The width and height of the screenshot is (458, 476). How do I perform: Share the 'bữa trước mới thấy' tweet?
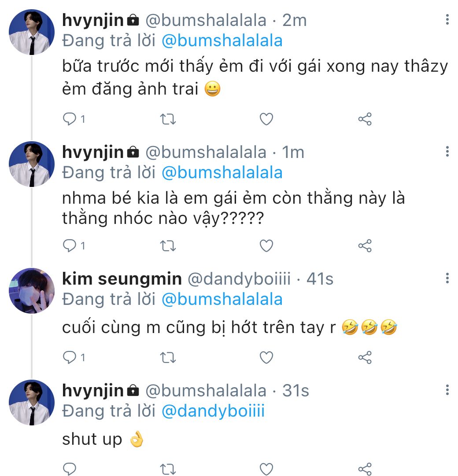365,119
